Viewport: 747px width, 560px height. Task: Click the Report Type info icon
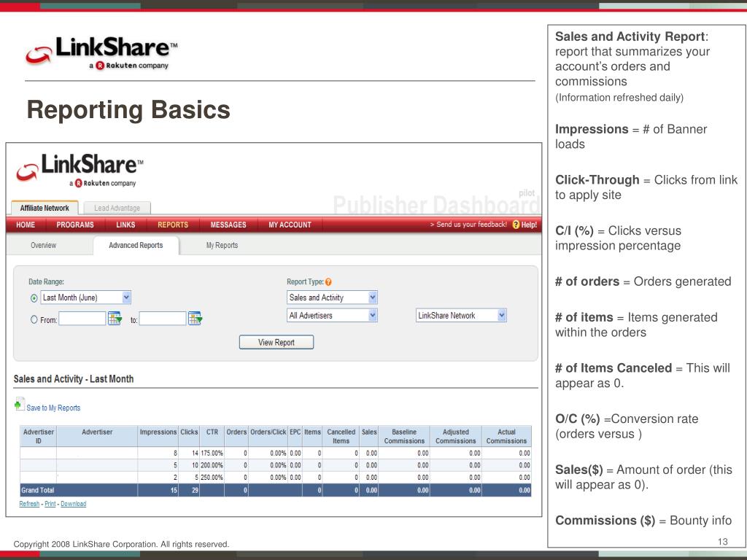coord(328,282)
